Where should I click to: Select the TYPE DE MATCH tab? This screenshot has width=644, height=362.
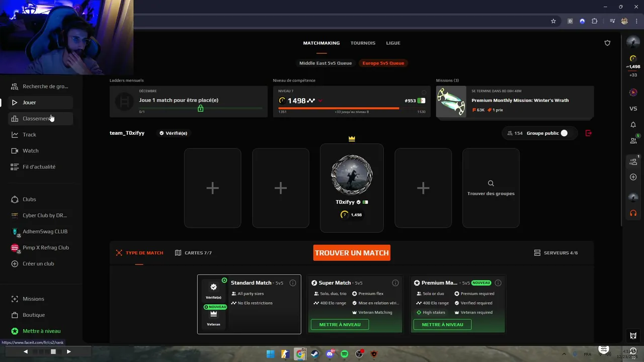(139, 253)
